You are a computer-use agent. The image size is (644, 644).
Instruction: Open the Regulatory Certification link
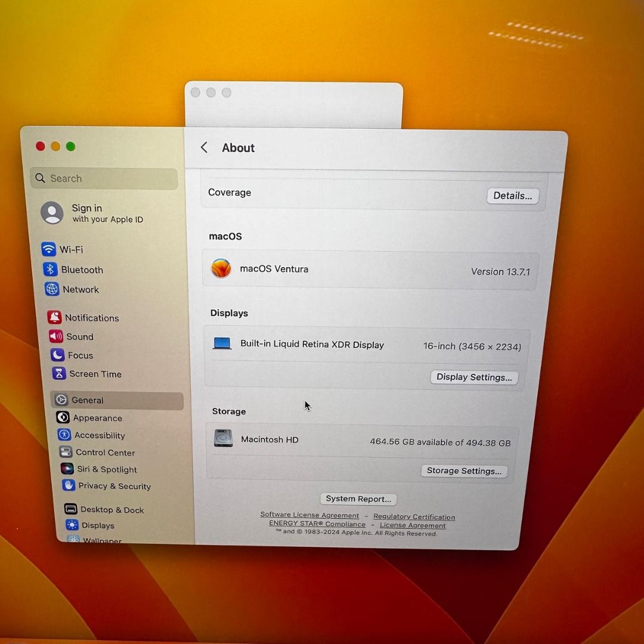coord(414,517)
